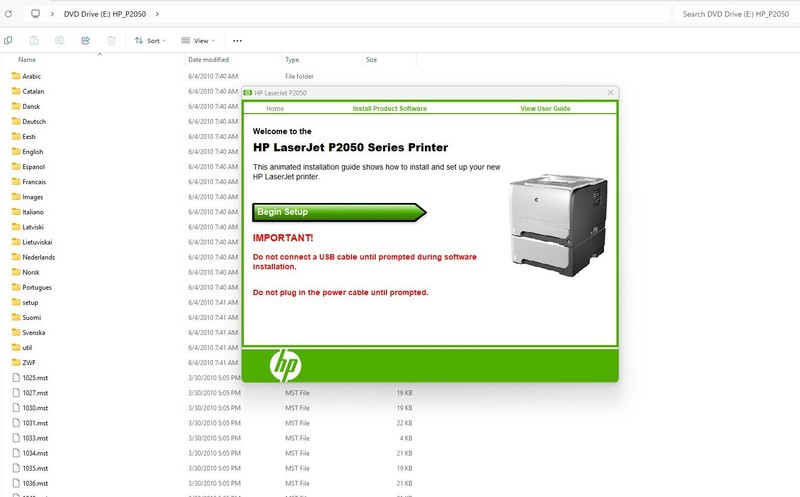Image resolution: width=800 pixels, height=497 pixels.
Task: Select the Images folder icon
Action: click(x=16, y=196)
